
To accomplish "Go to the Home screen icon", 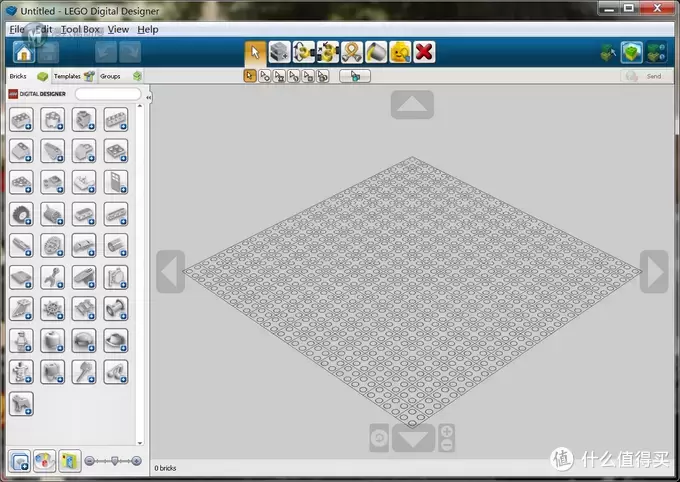I will [x=23, y=52].
